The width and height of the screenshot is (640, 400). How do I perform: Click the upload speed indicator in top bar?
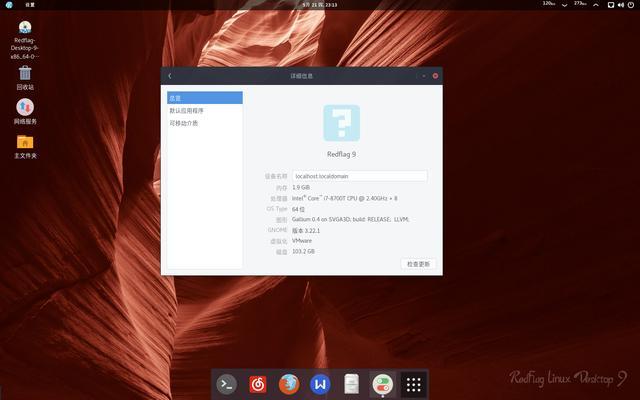tap(586, 4)
